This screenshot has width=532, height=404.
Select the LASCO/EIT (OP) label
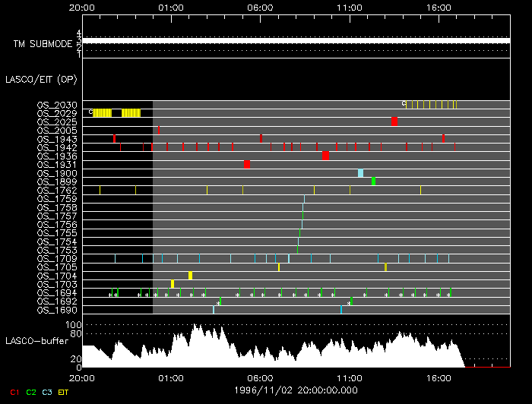(x=40, y=78)
